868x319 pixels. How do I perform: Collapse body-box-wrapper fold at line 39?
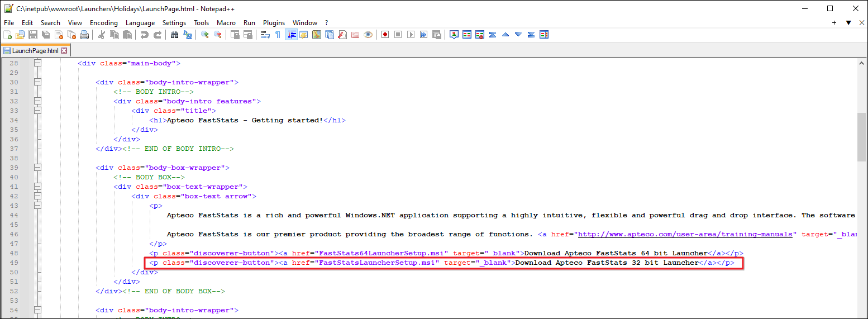[x=37, y=168]
